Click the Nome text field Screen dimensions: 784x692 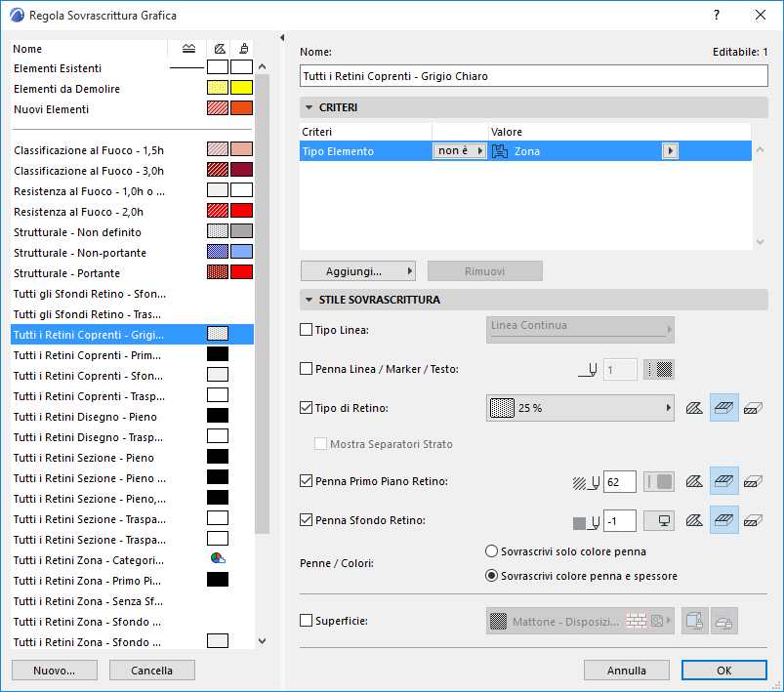533,76
